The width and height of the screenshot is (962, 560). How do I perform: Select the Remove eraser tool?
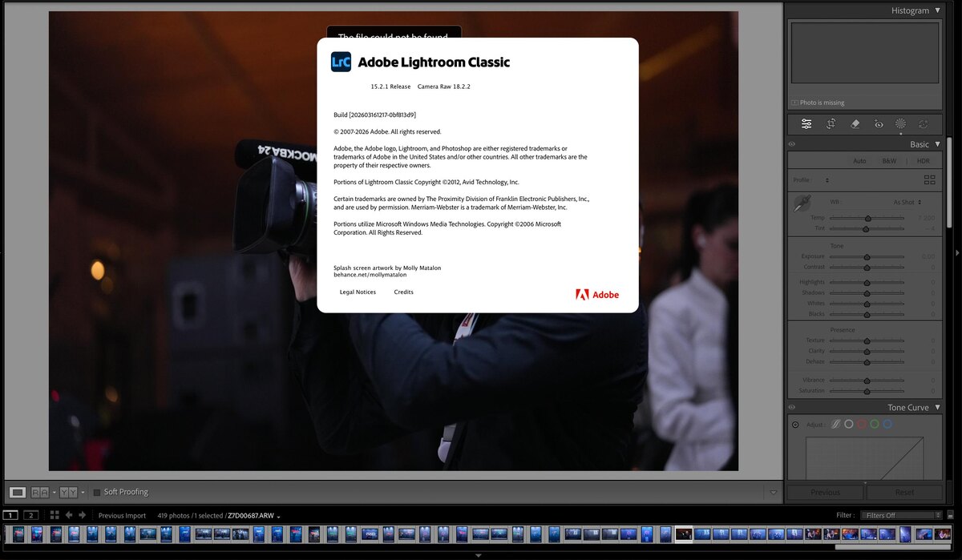click(855, 124)
